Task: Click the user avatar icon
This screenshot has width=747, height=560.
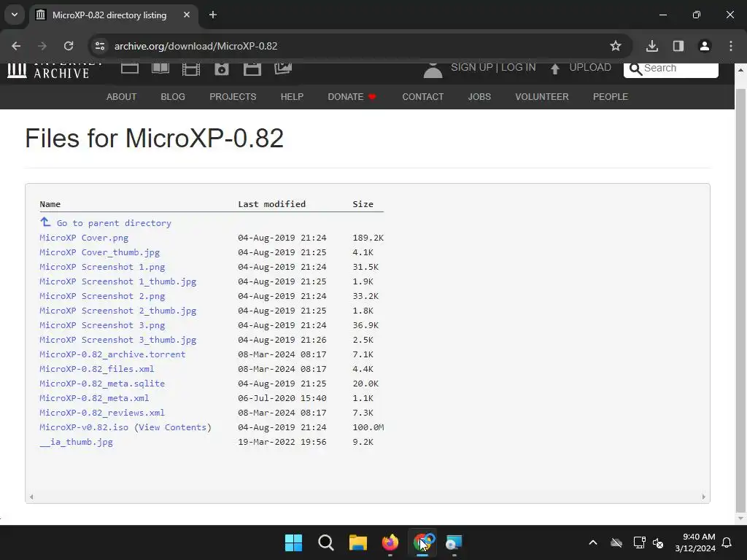Action: pyautogui.click(x=433, y=71)
